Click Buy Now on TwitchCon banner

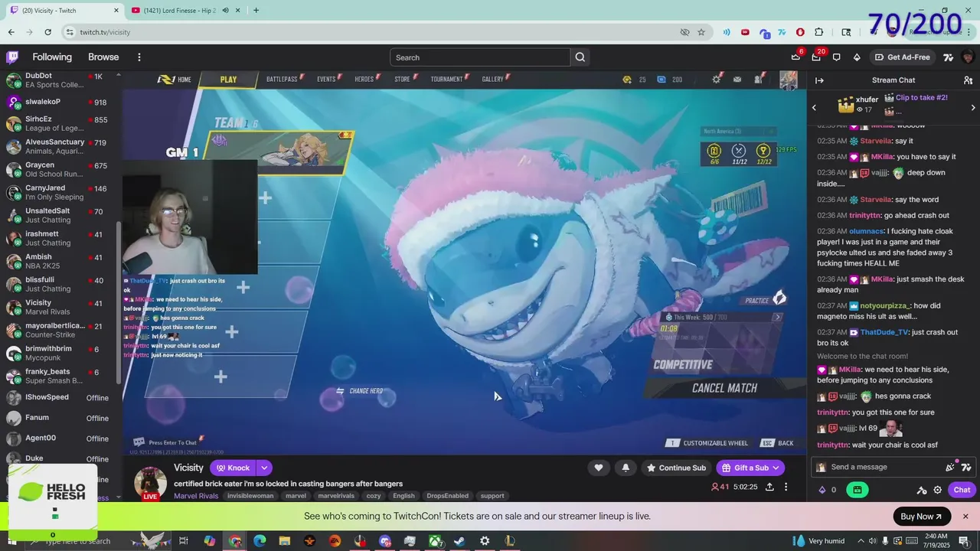[922, 517]
